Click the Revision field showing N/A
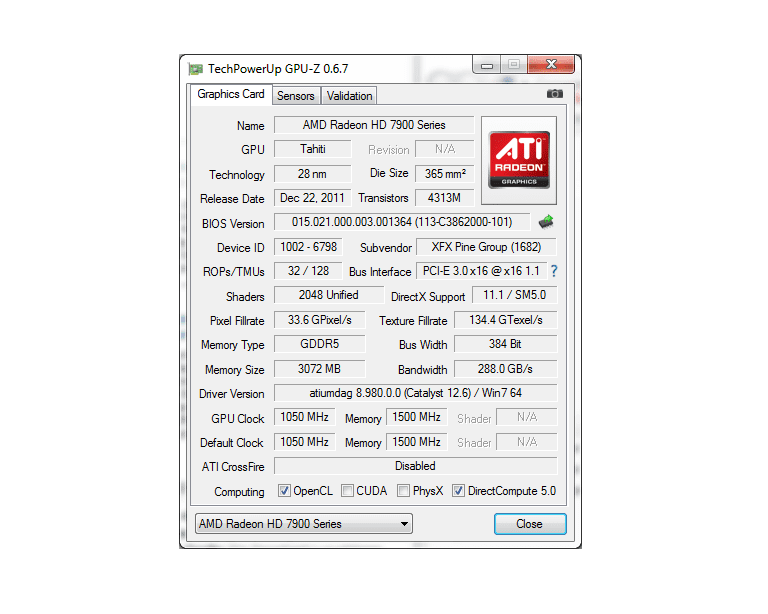Viewport: 768px width, 614px height. tap(445, 149)
